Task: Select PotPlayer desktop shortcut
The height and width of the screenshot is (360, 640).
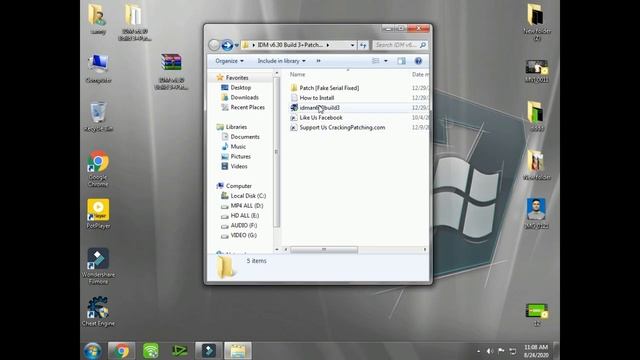Action: [x=98, y=214]
